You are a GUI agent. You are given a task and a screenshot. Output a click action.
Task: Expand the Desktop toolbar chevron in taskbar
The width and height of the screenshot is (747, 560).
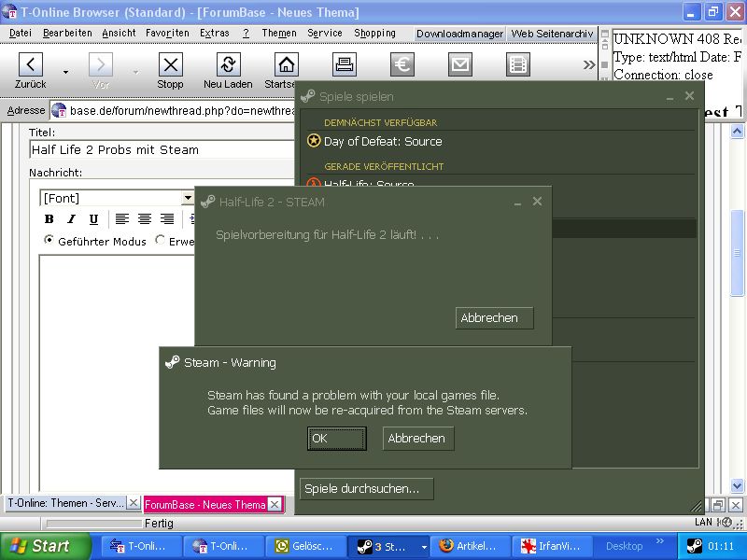click(x=660, y=541)
